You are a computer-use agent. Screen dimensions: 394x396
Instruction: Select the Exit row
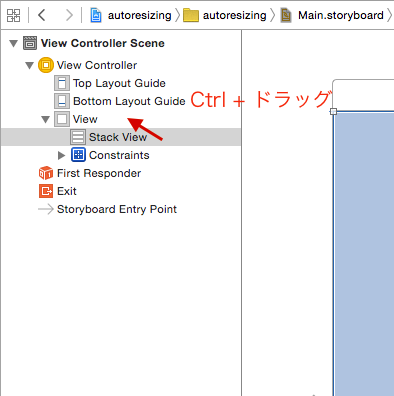pyautogui.click(x=67, y=191)
